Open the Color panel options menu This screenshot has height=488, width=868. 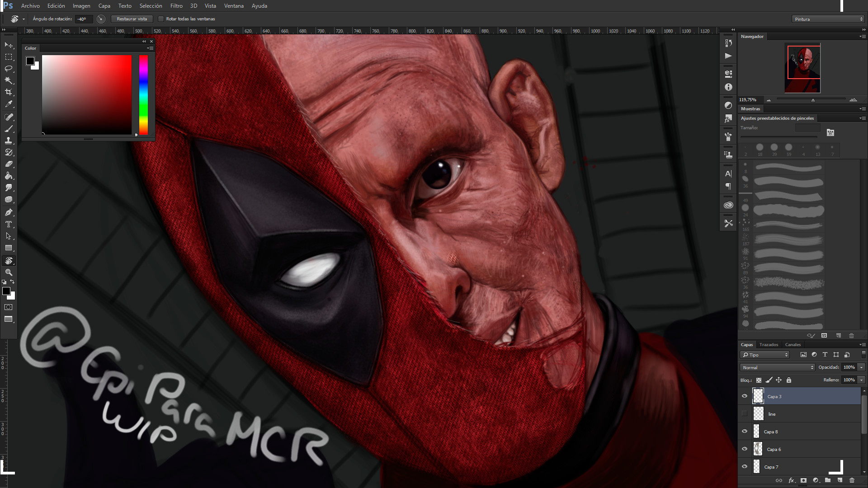150,48
